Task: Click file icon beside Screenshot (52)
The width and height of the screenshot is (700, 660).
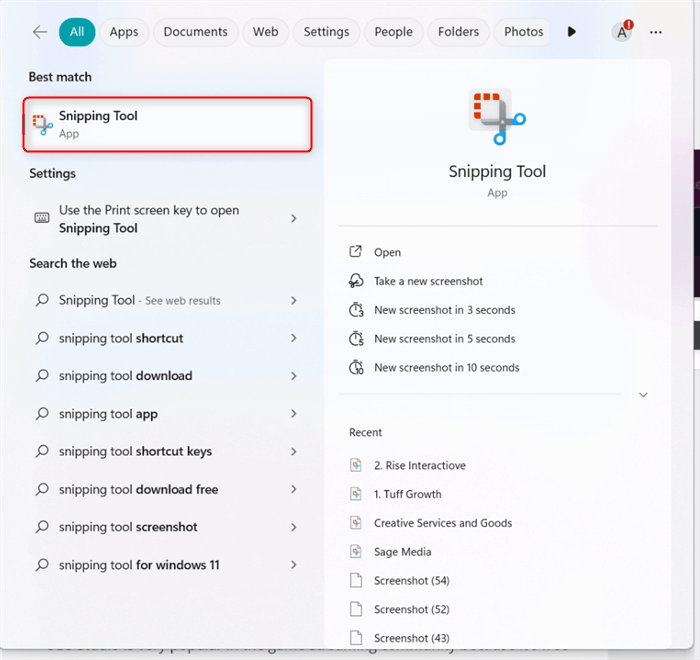Action: pos(356,609)
